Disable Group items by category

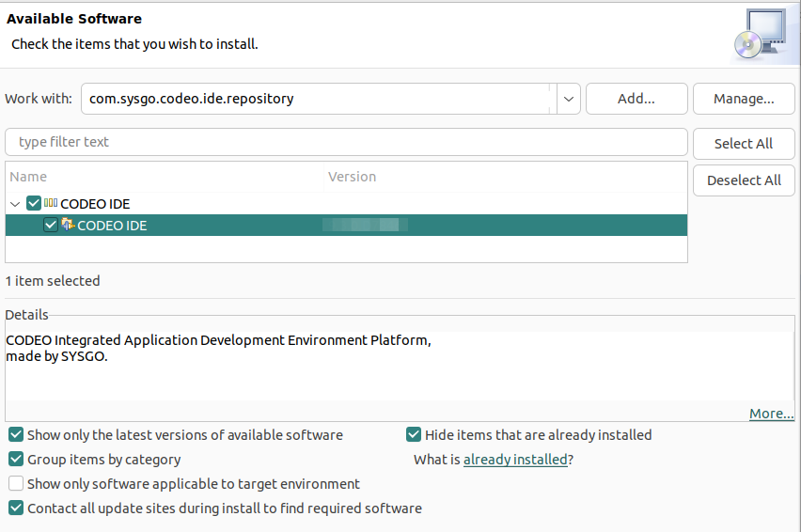16,460
